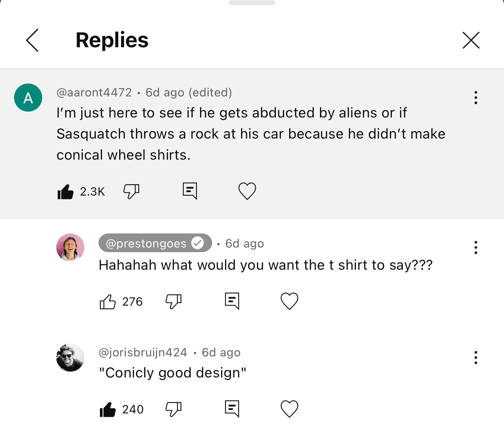Open the @jorisbruijn424 profile link

(143, 352)
